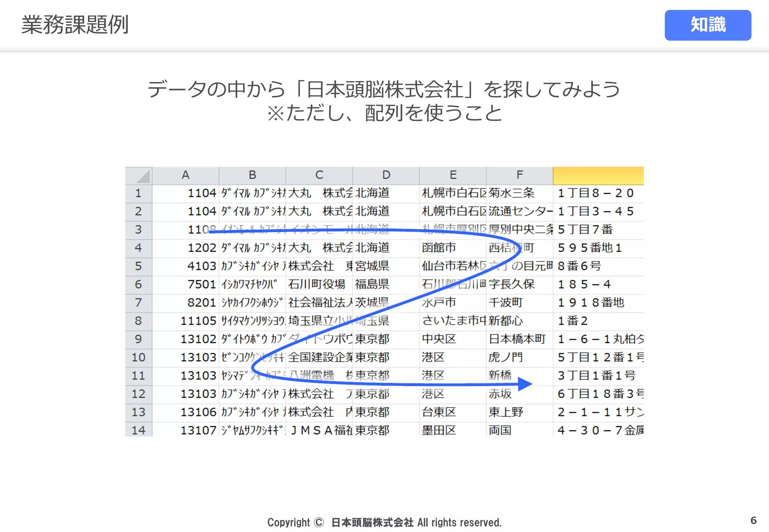The image size is (769, 532).
Task: Select row header 3
Action: (139, 230)
